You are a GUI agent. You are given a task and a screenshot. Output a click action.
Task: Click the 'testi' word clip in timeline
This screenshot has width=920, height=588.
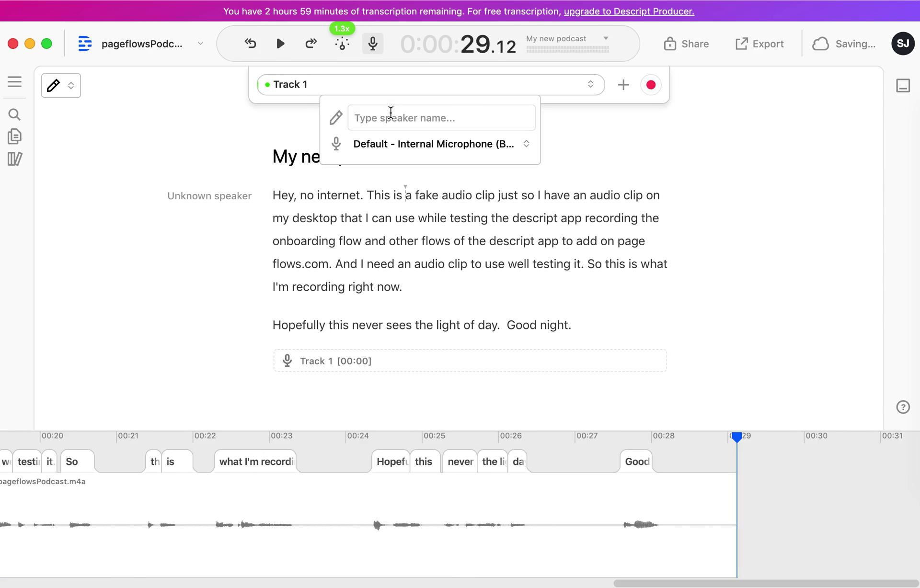(27, 462)
